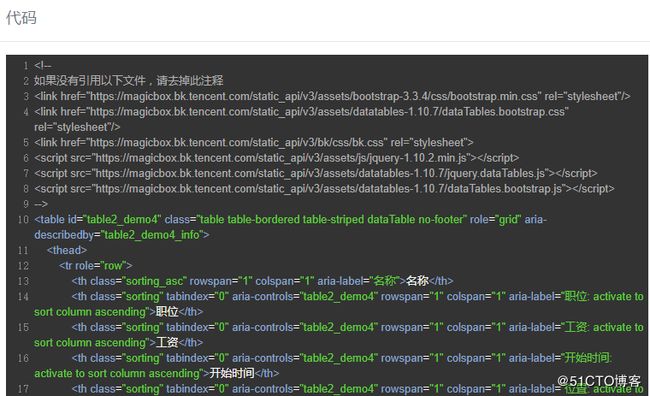Click the th line with aria-label 工资

tap(357, 327)
